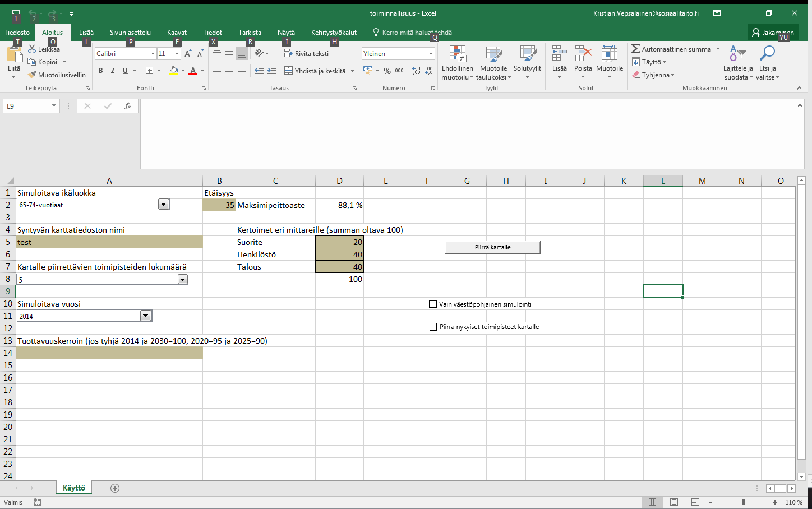
Task: Click the Liitä paste icon
Action: click(x=14, y=55)
